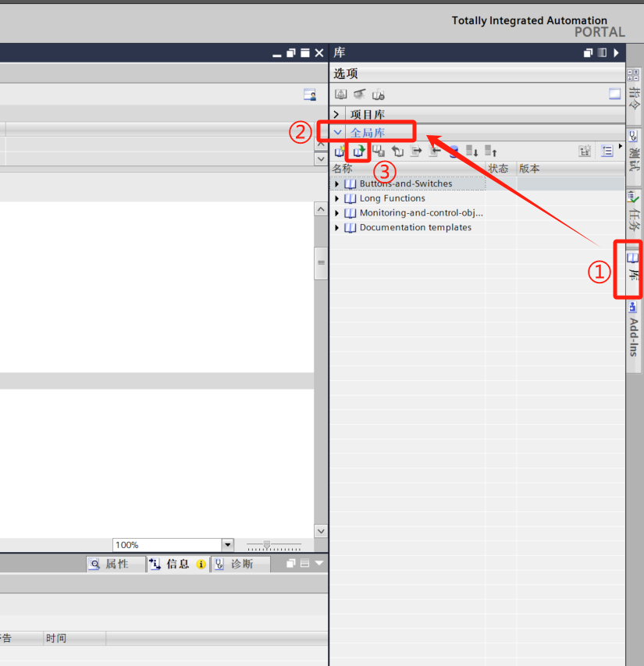Toggle the details list view icon
This screenshot has width=644, height=666.
[x=607, y=151]
